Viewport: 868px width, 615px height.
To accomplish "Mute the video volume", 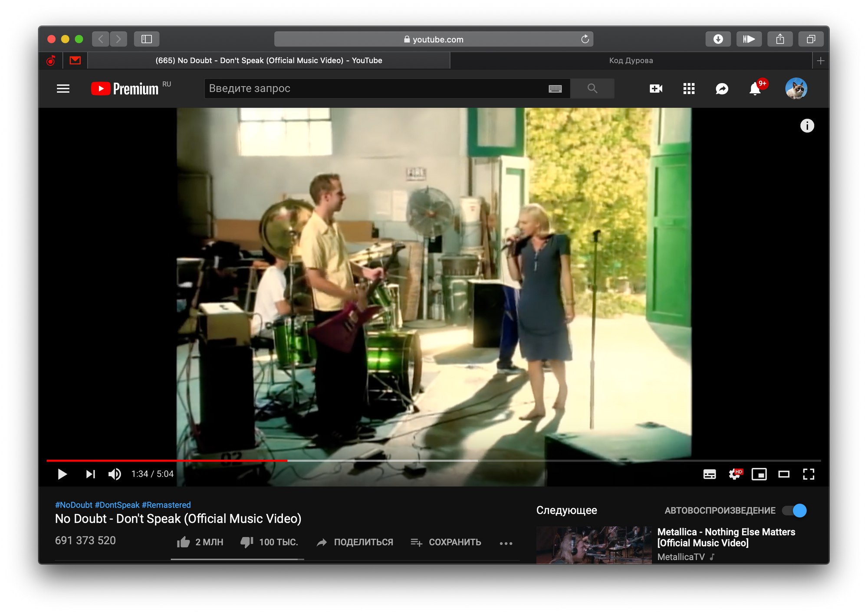I will (115, 474).
